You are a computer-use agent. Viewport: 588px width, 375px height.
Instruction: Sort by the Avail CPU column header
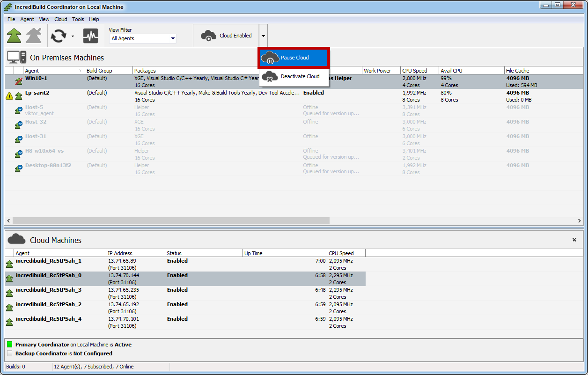point(471,71)
